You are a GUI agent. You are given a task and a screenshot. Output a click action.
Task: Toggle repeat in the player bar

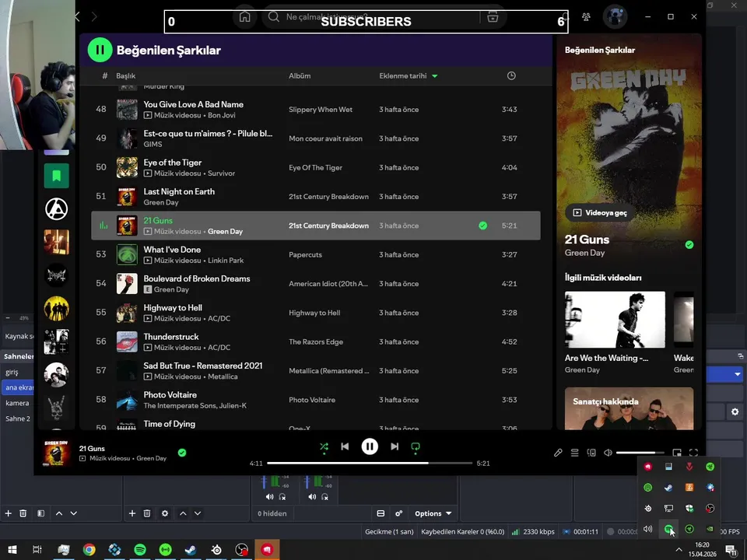click(416, 446)
